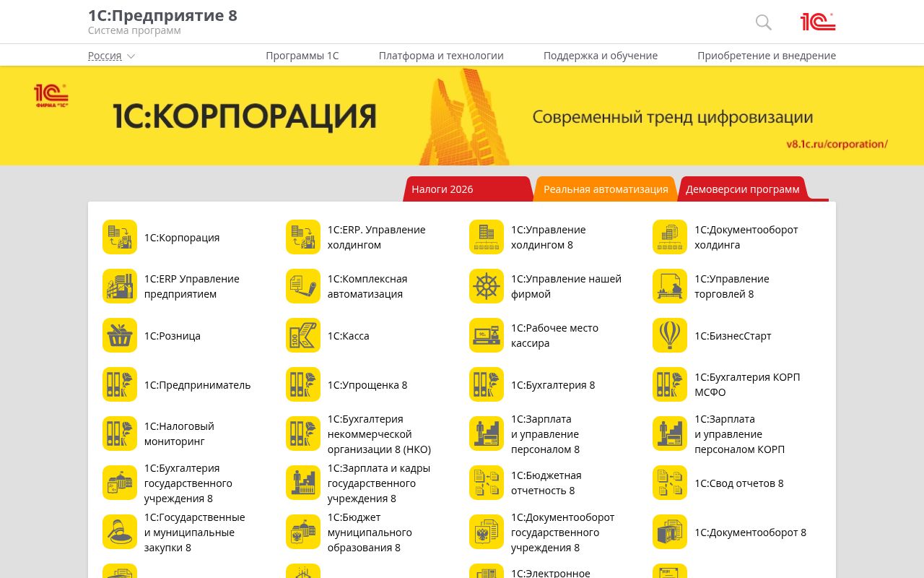
Task: Click the red 1С logo in the header
Action: tap(818, 22)
